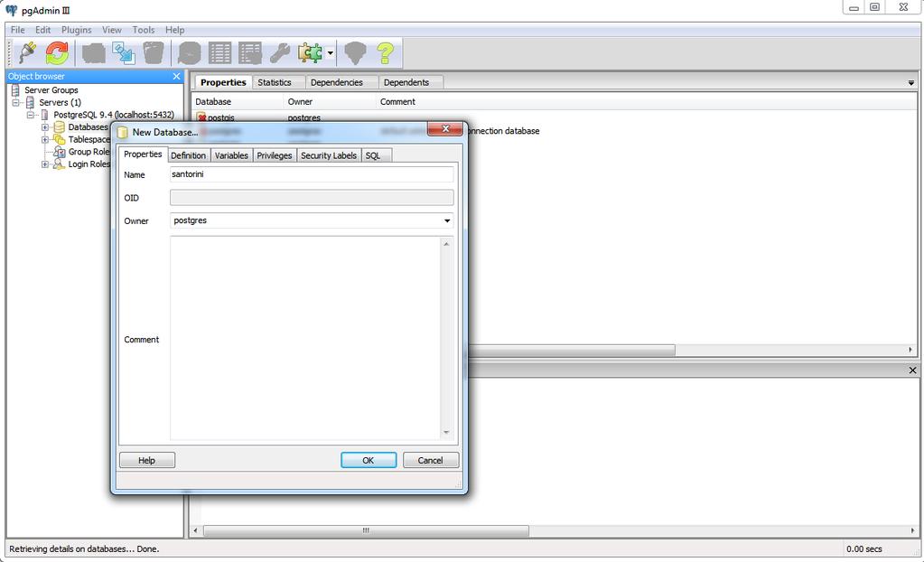Click the Plugins puzzle piece icon
Image resolution: width=924 pixels, height=562 pixels.
click(310, 53)
